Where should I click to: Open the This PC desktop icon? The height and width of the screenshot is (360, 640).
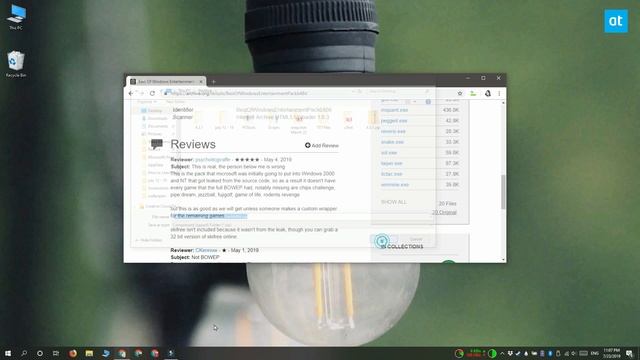tap(16, 17)
